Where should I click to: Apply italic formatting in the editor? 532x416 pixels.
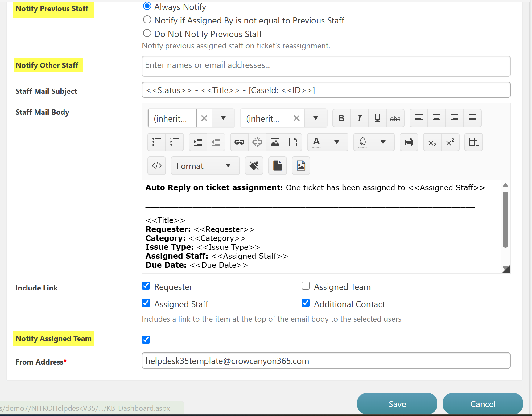coord(359,118)
